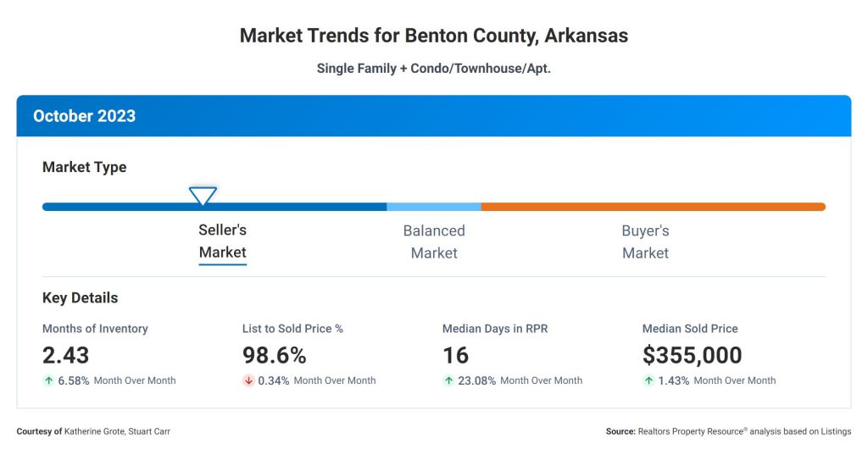Click the green up arrow beside 23.08%
This screenshot has height=455, width=868.
point(448,380)
